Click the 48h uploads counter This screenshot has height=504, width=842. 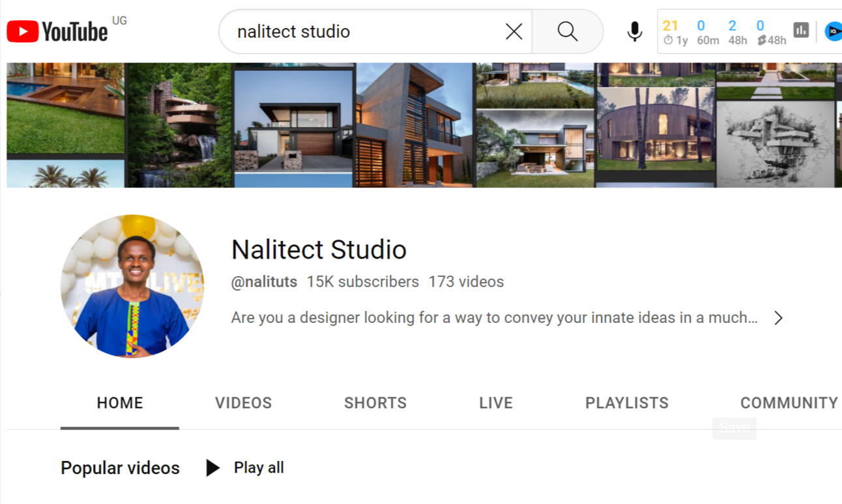point(737,32)
